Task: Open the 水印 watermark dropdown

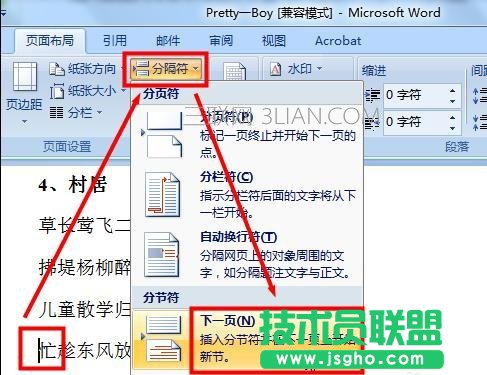Action: coord(296,69)
